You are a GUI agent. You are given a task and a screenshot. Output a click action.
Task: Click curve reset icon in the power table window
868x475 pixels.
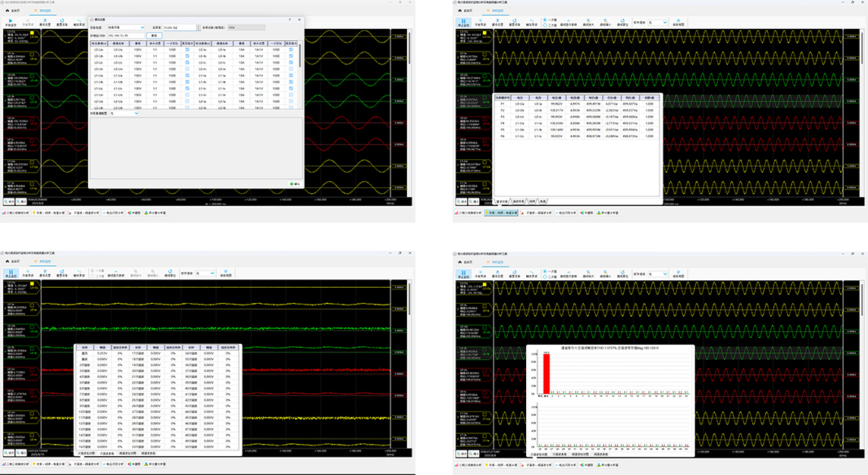pos(622,22)
